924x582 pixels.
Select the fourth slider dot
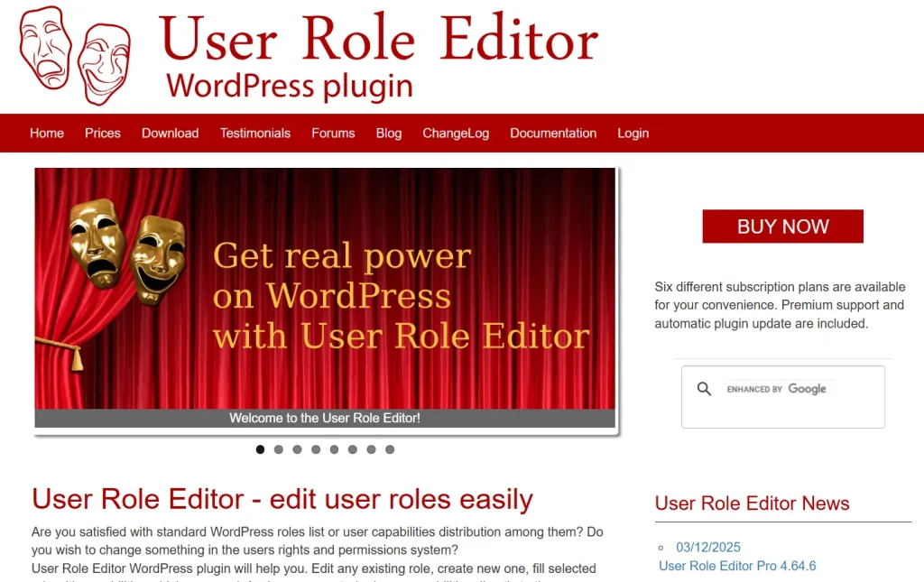pos(316,449)
